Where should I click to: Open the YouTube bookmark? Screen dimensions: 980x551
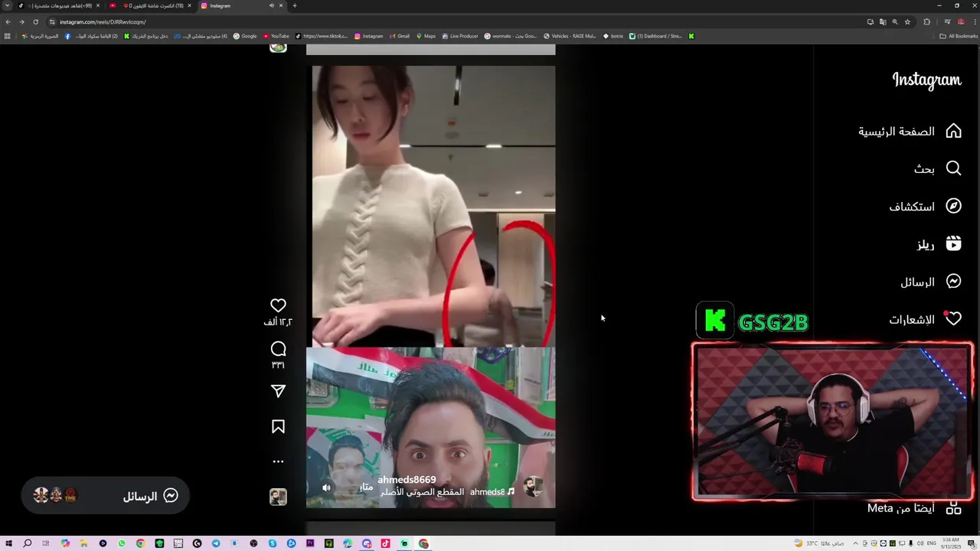276,36
